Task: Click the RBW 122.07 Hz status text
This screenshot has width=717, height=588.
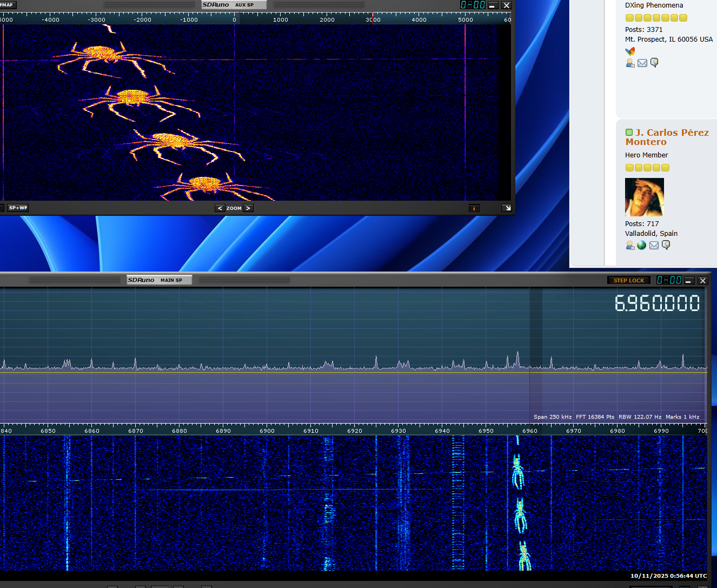Action: [640, 417]
